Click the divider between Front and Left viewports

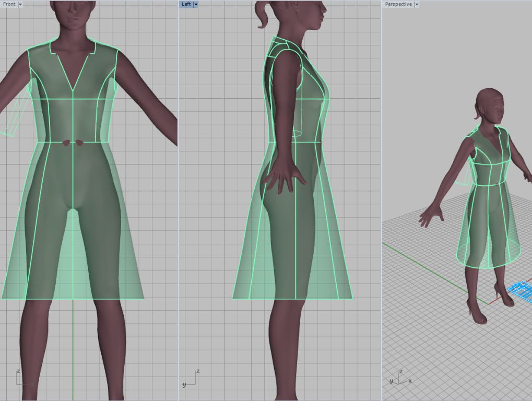[x=178, y=209]
